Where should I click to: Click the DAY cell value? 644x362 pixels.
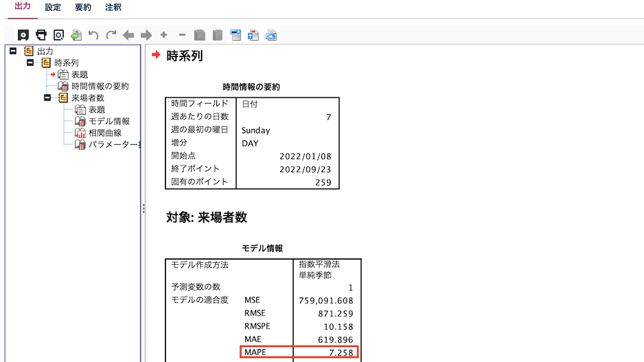tap(250, 144)
